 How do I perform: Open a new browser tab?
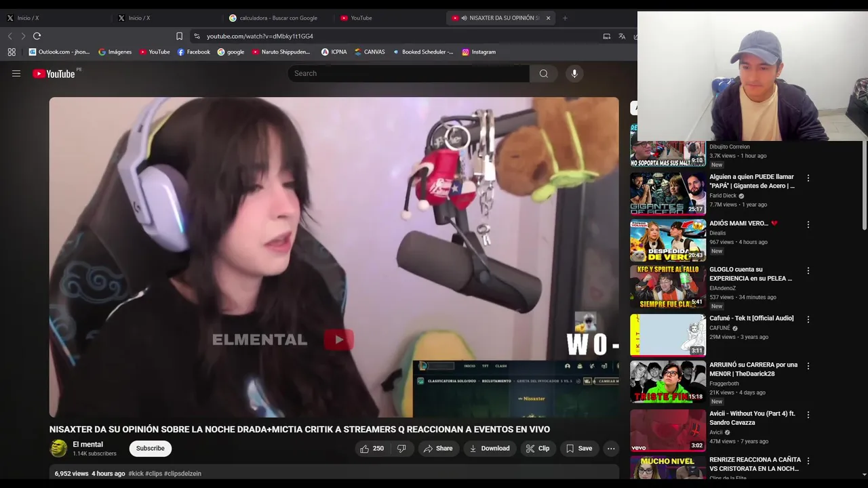click(x=565, y=18)
